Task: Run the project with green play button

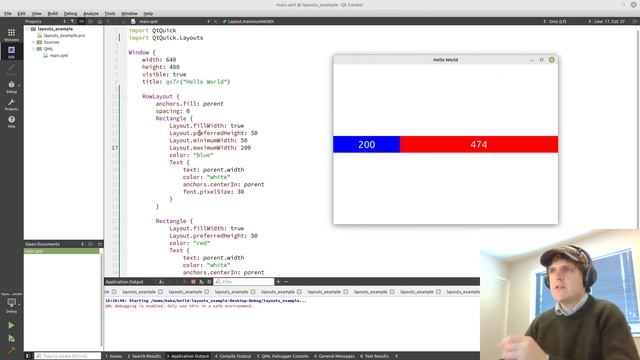Action: coord(11,325)
